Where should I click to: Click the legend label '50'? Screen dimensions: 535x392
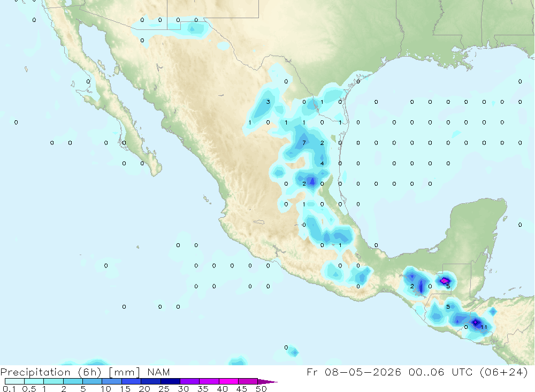(261, 389)
